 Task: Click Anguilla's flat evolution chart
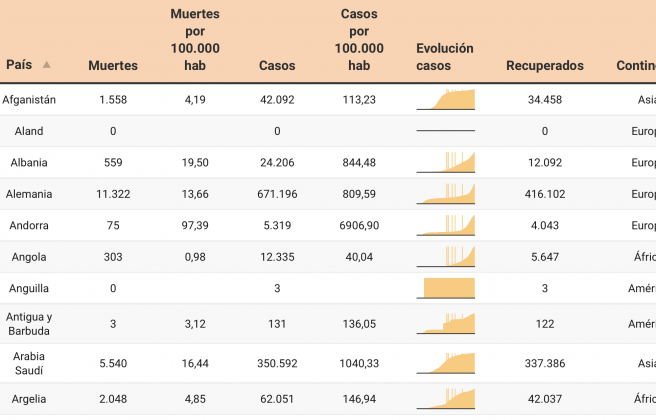tap(445, 288)
